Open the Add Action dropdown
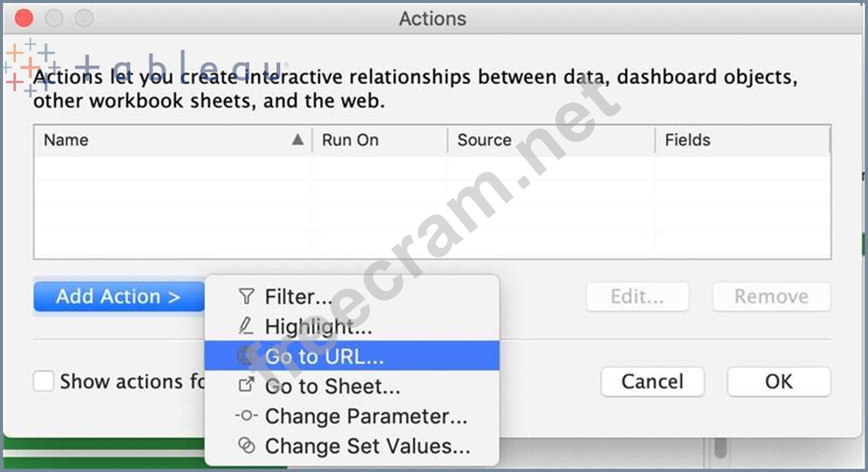This screenshot has height=472, width=868. [x=118, y=296]
